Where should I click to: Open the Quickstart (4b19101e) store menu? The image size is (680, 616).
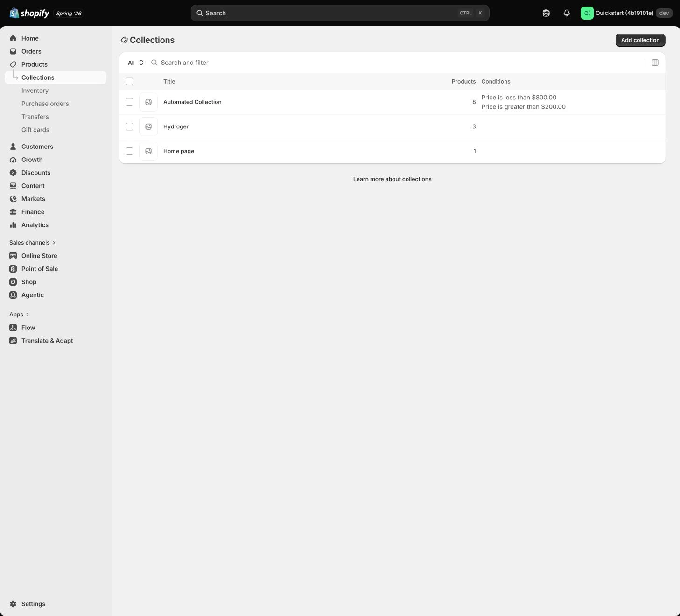626,13
